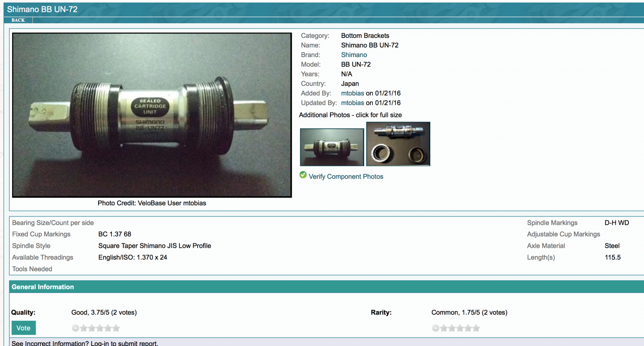The width and height of the screenshot is (644, 346).
Task: Open the first additional photo thumbnail
Action: [332, 147]
